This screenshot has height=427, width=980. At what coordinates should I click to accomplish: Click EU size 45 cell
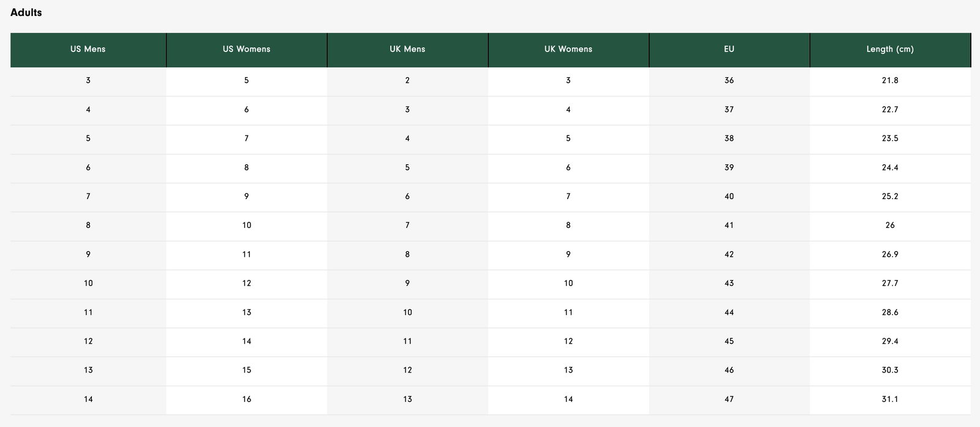[729, 341]
